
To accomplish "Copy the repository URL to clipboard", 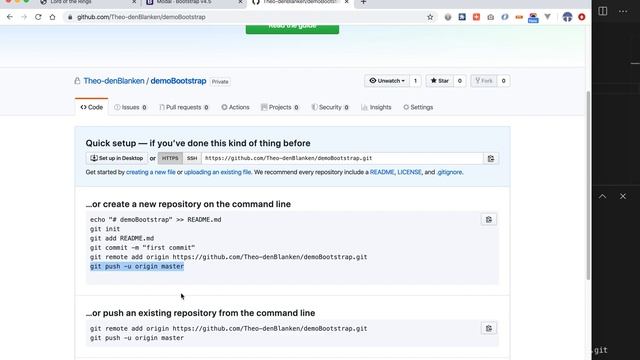I will tap(491, 158).
